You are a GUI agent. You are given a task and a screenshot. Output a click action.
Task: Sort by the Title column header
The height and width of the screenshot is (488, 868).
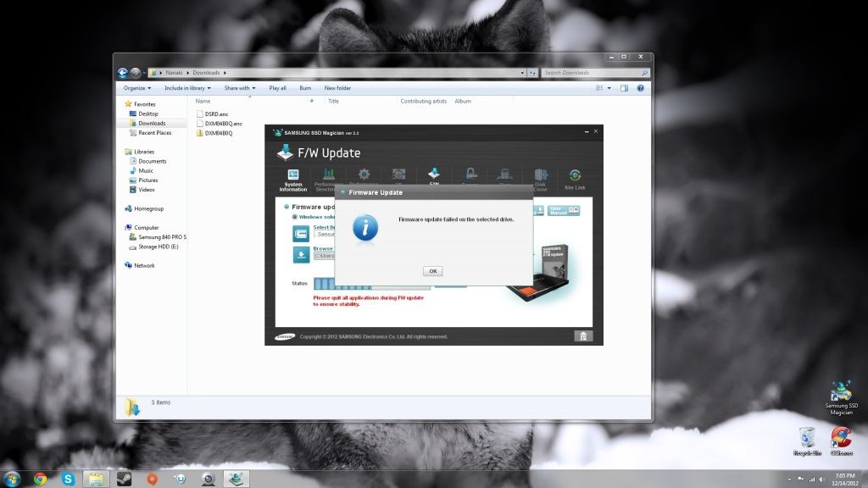[333, 102]
